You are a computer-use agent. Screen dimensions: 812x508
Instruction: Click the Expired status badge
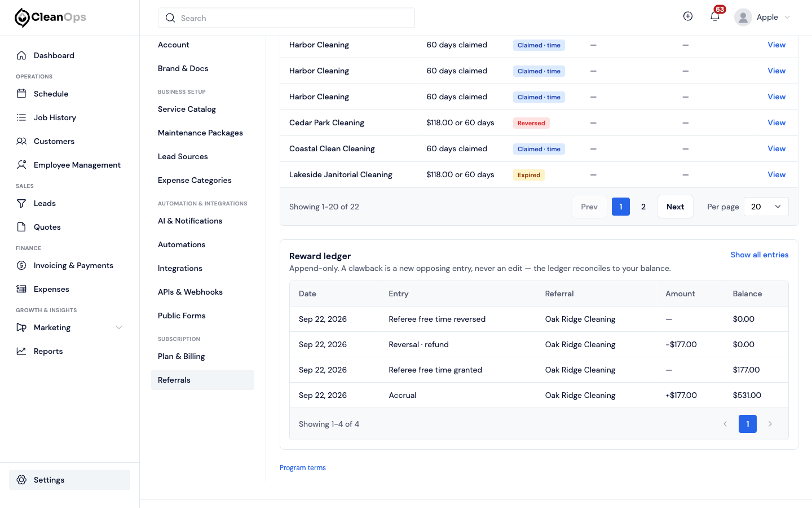(x=529, y=175)
